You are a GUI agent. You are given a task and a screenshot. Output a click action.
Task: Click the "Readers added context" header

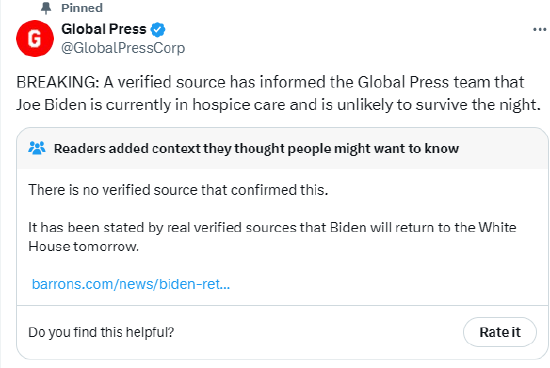pos(256,149)
